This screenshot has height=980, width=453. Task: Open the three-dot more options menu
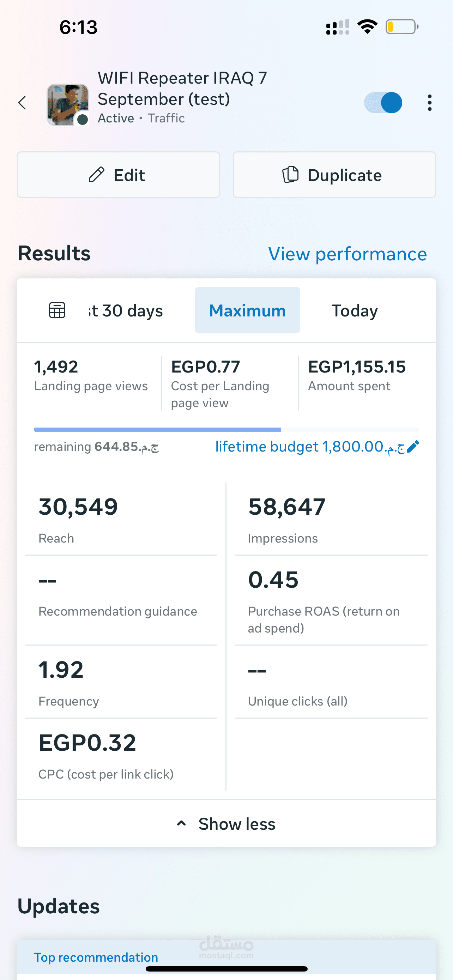[x=429, y=103]
